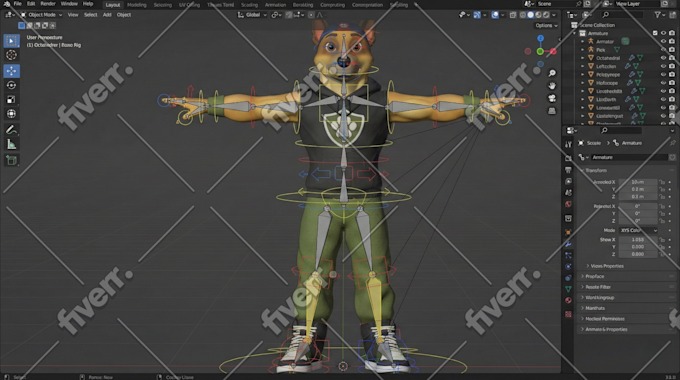Select the 3D Cursor tool
This screenshot has height=380, width=680.
(11, 55)
